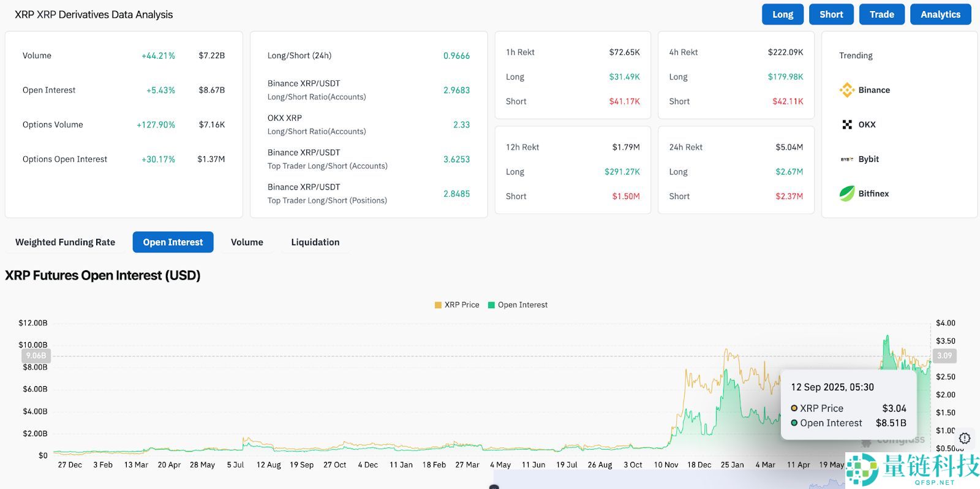Click the green Bitfinex leaf icon
This screenshot has width=980, height=489.
(847, 194)
